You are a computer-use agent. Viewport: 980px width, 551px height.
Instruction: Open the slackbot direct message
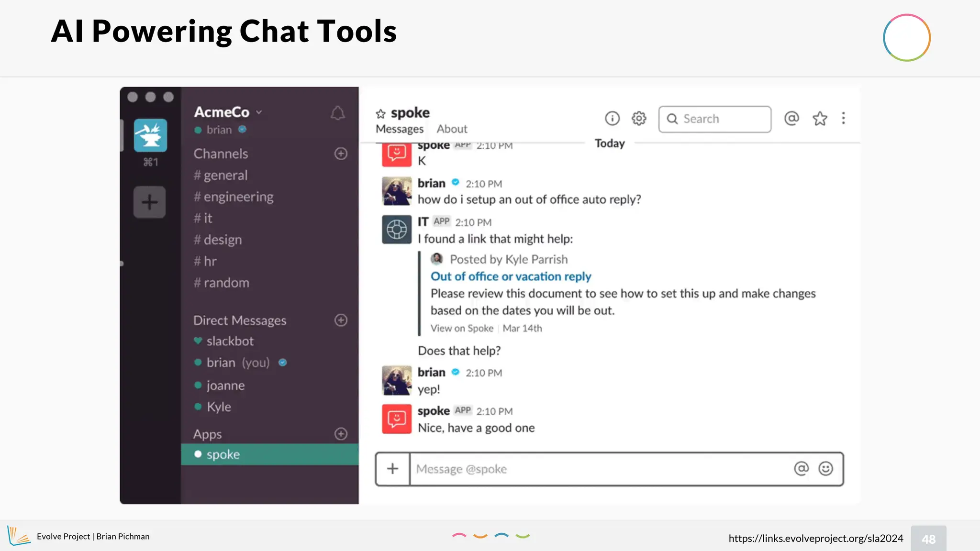(223, 341)
